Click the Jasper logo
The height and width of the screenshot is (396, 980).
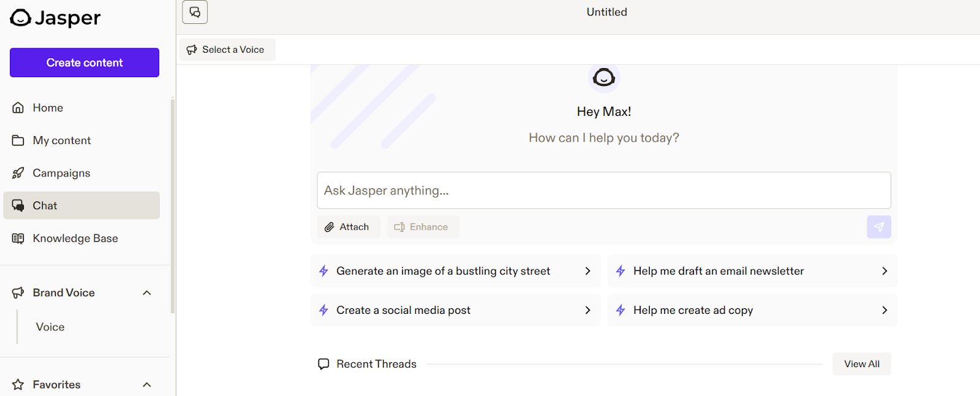pyautogui.click(x=55, y=18)
